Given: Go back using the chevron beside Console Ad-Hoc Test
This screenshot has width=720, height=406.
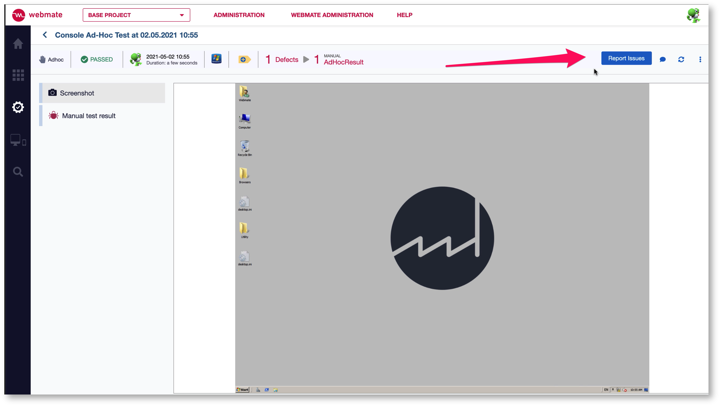Looking at the screenshot, I should pyautogui.click(x=45, y=35).
